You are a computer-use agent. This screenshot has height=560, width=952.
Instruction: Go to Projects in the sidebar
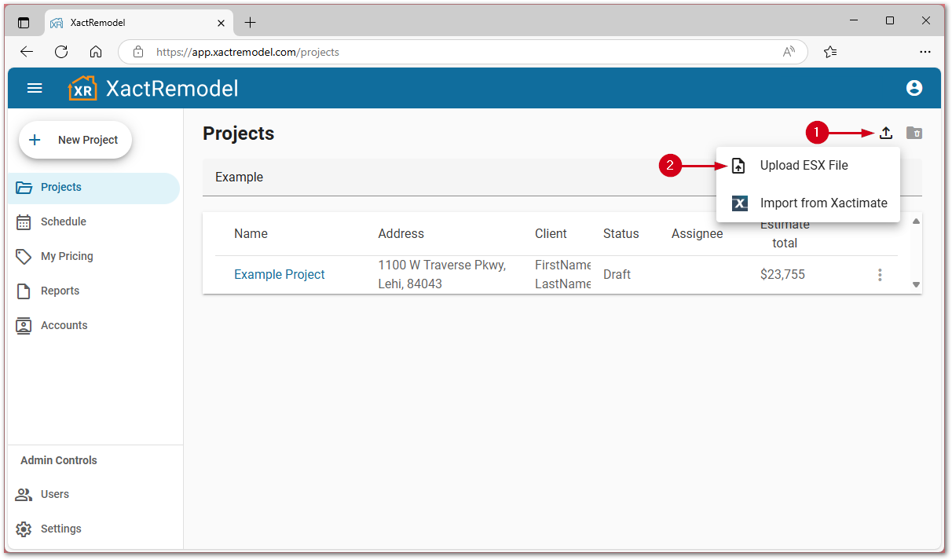coord(93,188)
